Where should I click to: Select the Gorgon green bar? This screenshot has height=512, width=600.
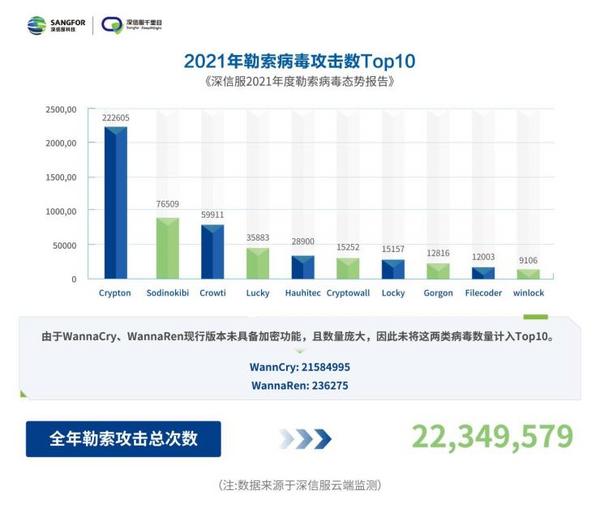[438, 271]
